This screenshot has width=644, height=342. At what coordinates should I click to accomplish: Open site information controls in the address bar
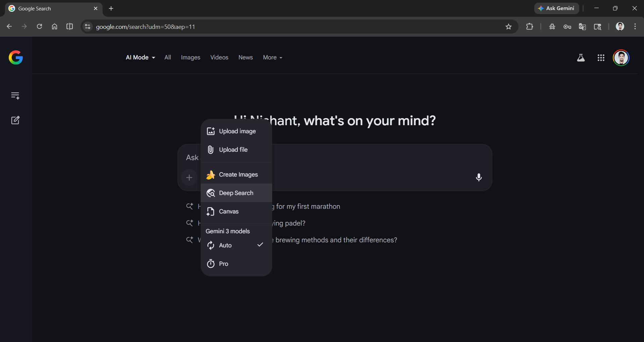(x=87, y=27)
